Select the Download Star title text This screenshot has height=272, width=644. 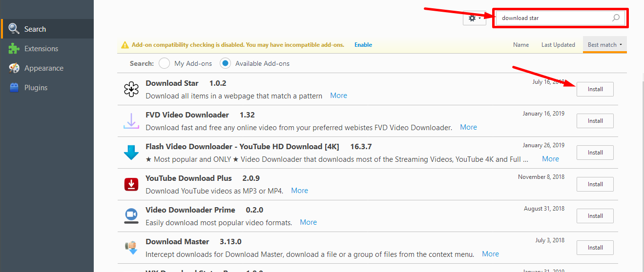pyautogui.click(x=172, y=83)
